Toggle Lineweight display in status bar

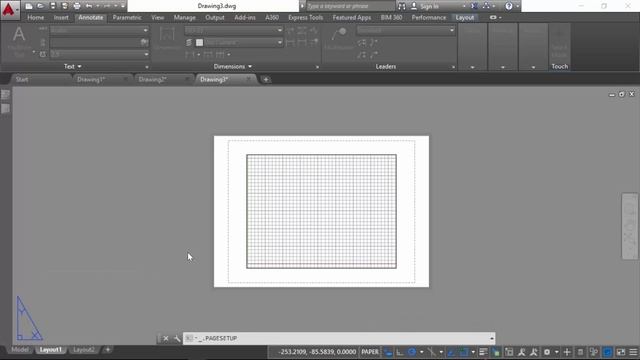pos(483,352)
